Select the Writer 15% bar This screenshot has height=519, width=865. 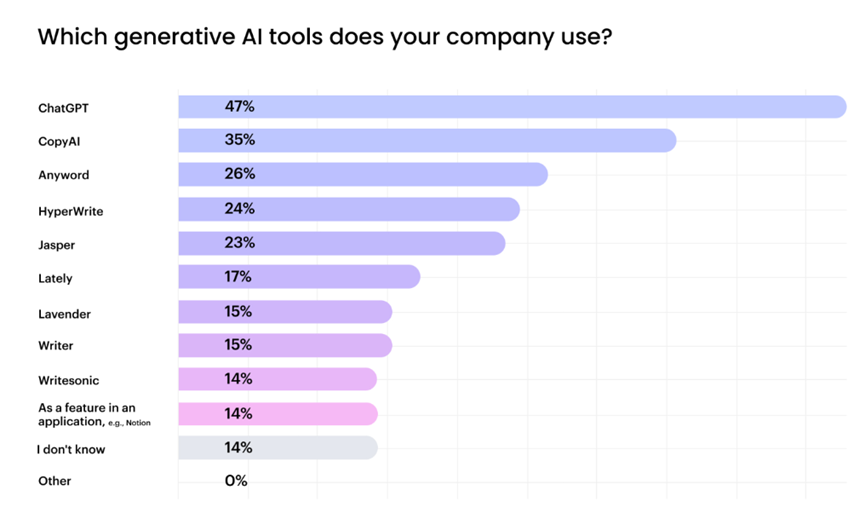pyautogui.click(x=285, y=345)
